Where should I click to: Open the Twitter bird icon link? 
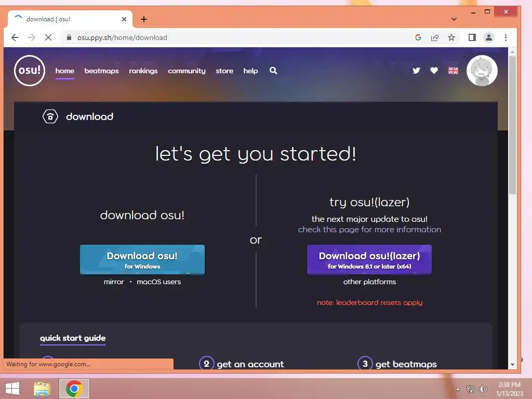click(x=416, y=71)
